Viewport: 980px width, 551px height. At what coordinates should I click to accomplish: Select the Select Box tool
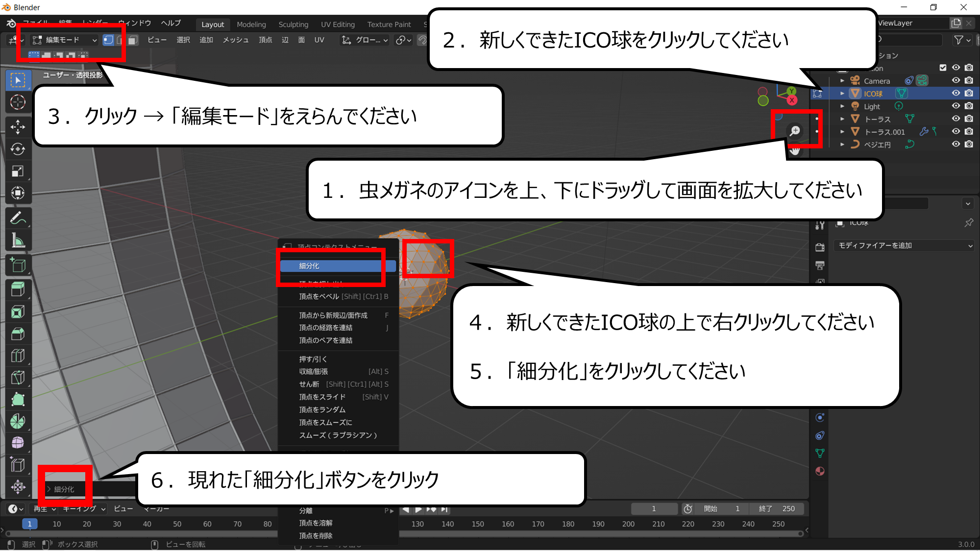point(18,80)
